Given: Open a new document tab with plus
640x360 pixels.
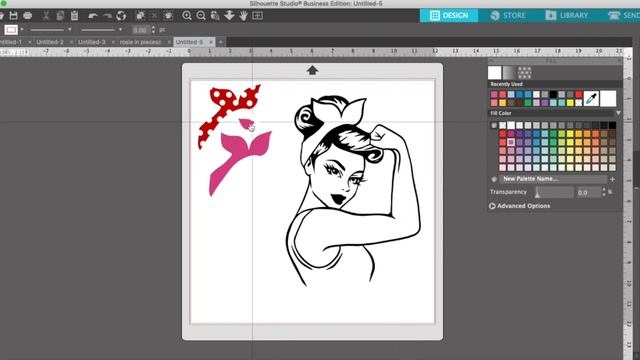Looking at the screenshot, I should coord(220,42).
